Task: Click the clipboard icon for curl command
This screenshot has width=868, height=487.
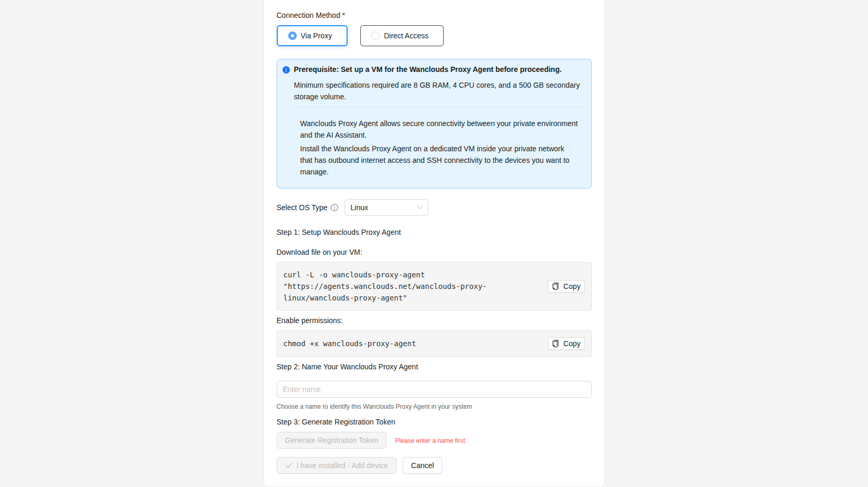Action: pos(556,286)
